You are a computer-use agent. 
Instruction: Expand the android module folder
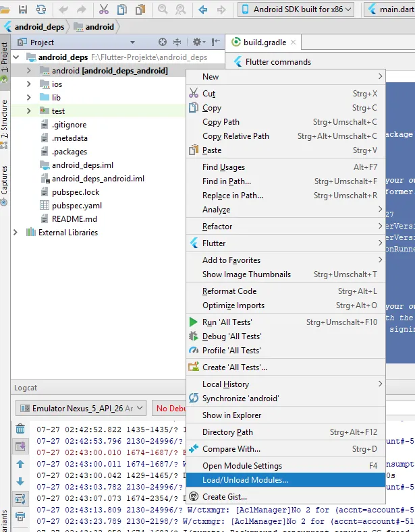click(29, 71)
